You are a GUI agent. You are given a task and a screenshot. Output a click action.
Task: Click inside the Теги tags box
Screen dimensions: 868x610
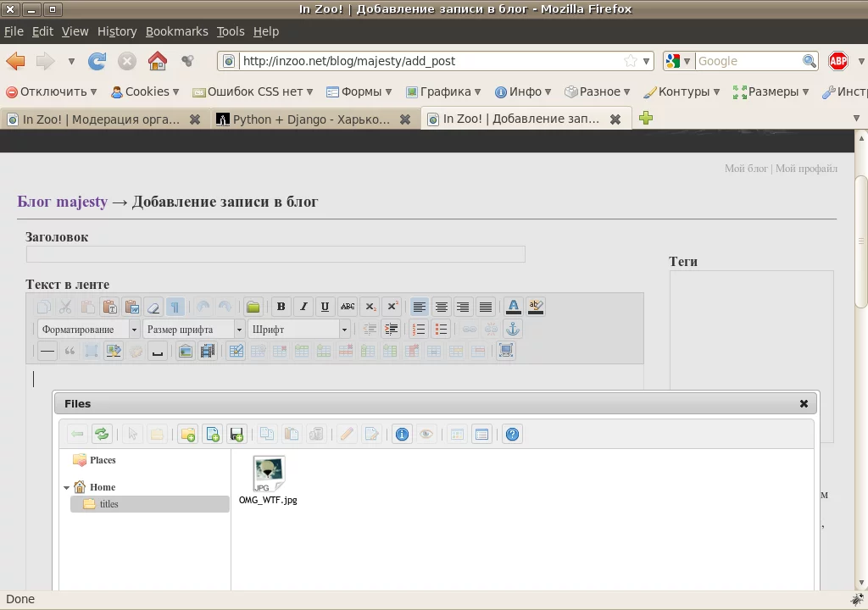click(x=752, y=357)
